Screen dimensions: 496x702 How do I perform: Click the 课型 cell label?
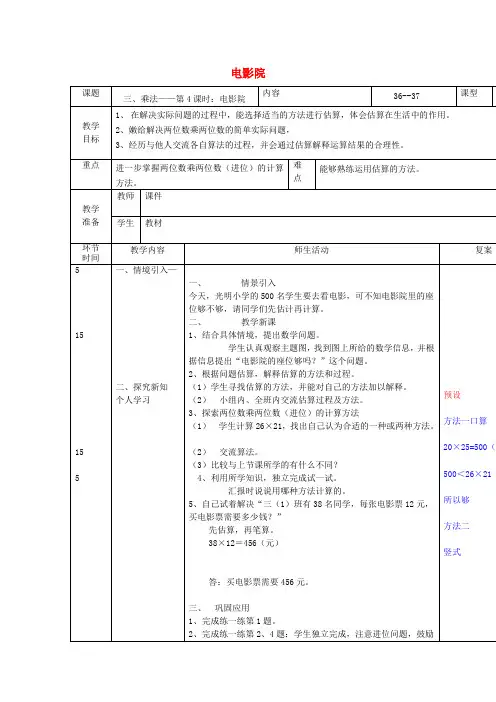coord(469,93)
